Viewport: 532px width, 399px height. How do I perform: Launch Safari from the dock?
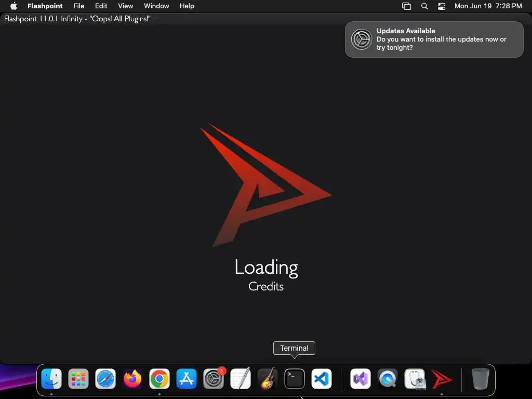(105, 378)
